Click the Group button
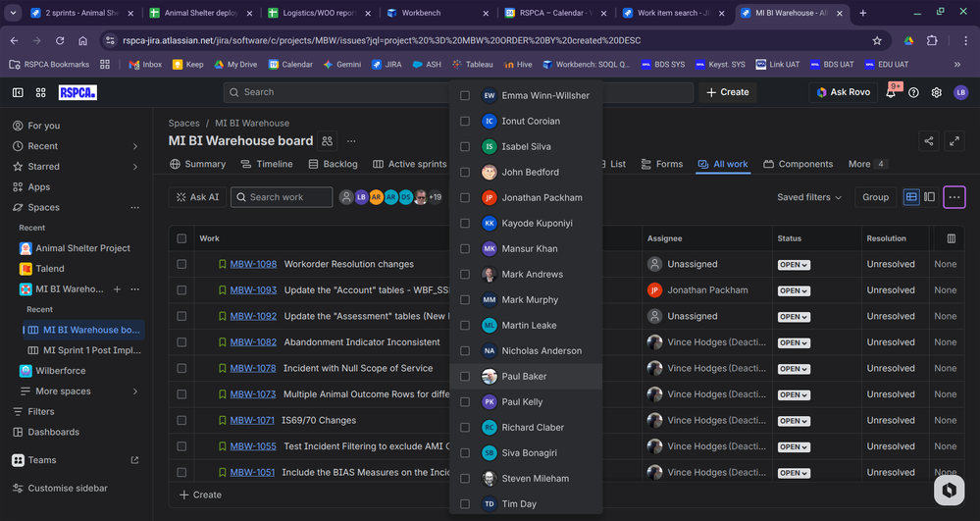 tap(876, 197)
